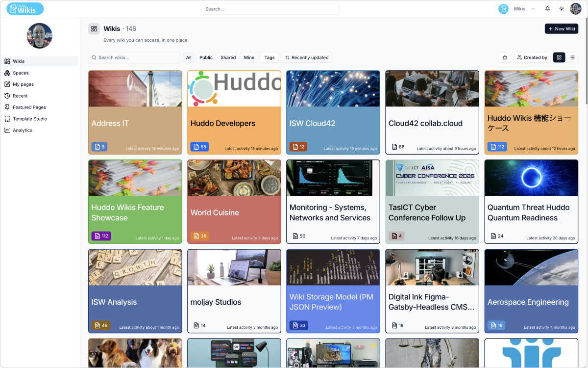The height and width of the screenshot is (368, 588).
Task: Select the Mine filter
Action: tap(249, 57)
